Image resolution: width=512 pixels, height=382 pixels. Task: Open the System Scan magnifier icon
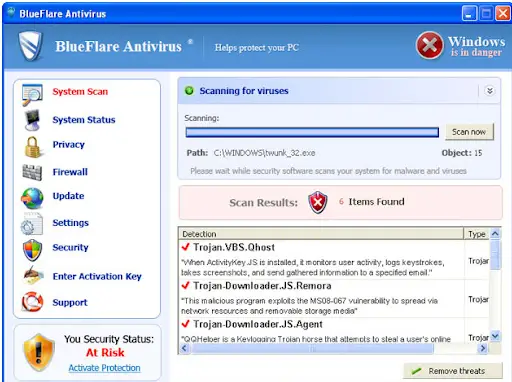[32, 94]
